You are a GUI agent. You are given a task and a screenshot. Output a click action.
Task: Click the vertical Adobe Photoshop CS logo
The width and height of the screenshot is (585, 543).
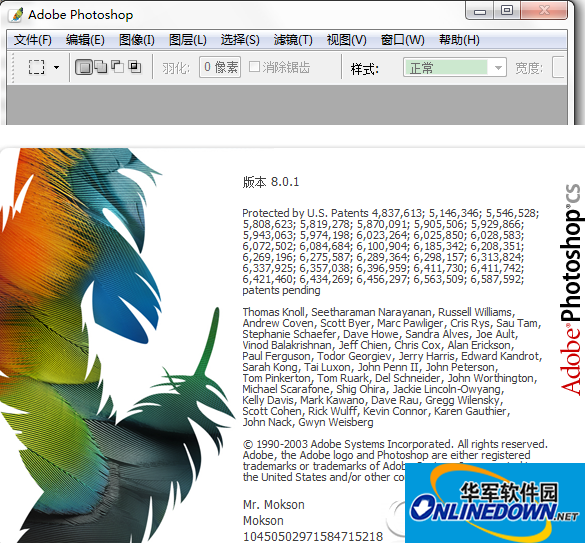tap(570, 290)
